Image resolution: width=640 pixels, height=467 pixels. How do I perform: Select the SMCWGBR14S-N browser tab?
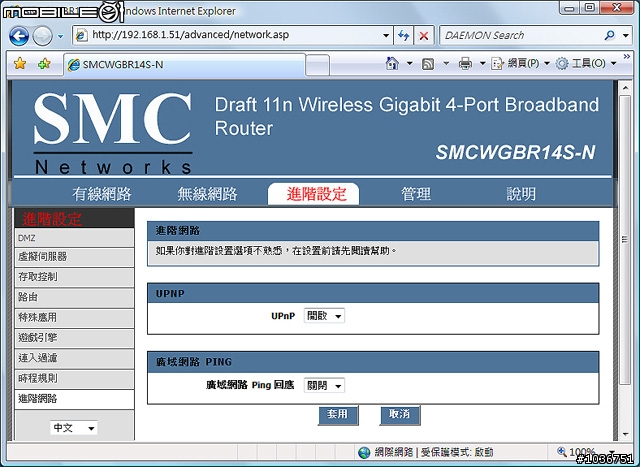click(x=184, y=64)
